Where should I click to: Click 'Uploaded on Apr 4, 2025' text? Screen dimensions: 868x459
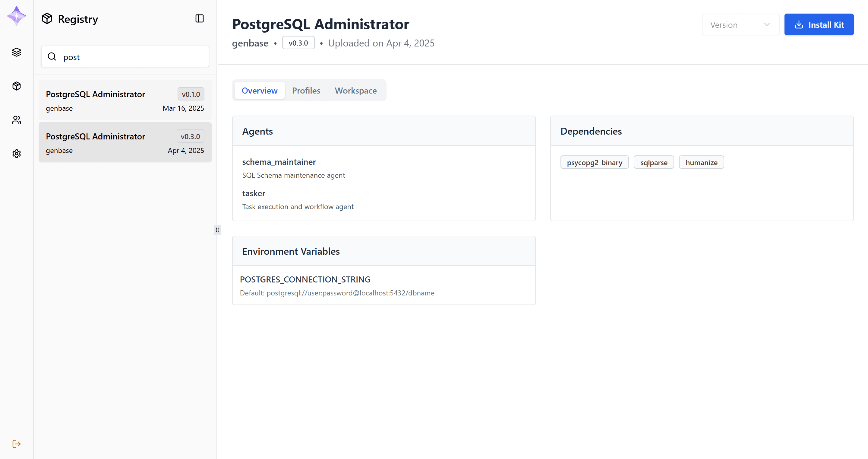click(381, 43)
